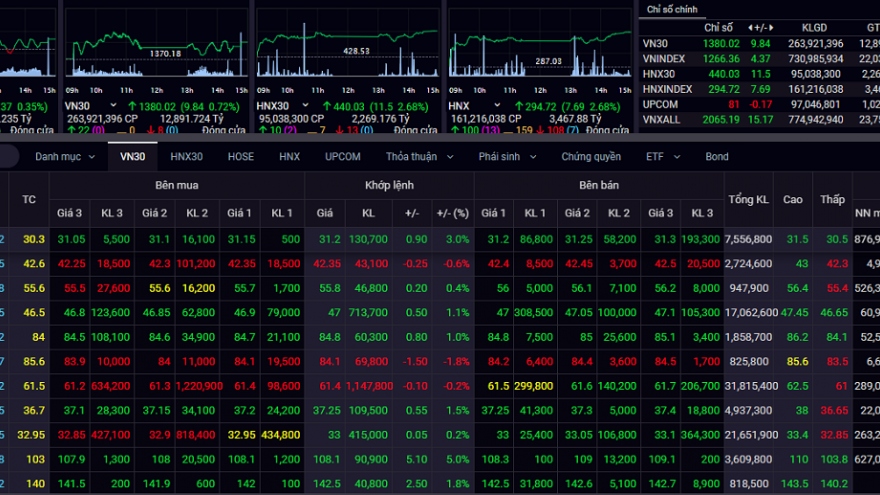This screenshot has height=495, width=880.
Task: Select HNX30 row in Chỉ số chính
Action: click(759, 74)
